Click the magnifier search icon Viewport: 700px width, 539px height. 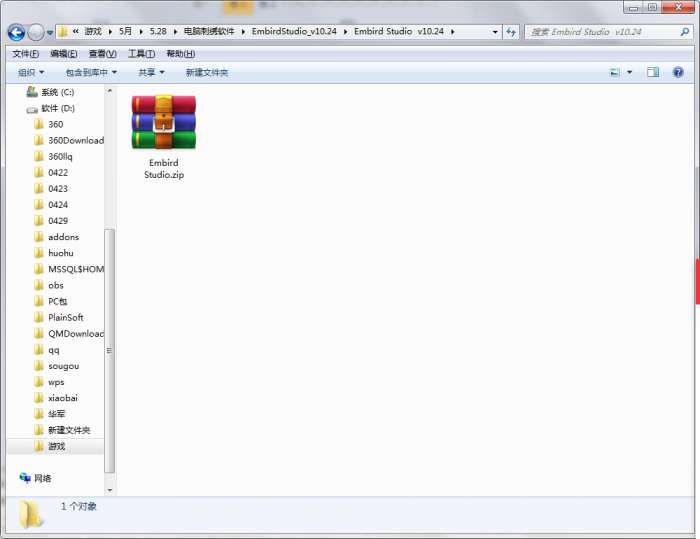(x=685, y=32)
